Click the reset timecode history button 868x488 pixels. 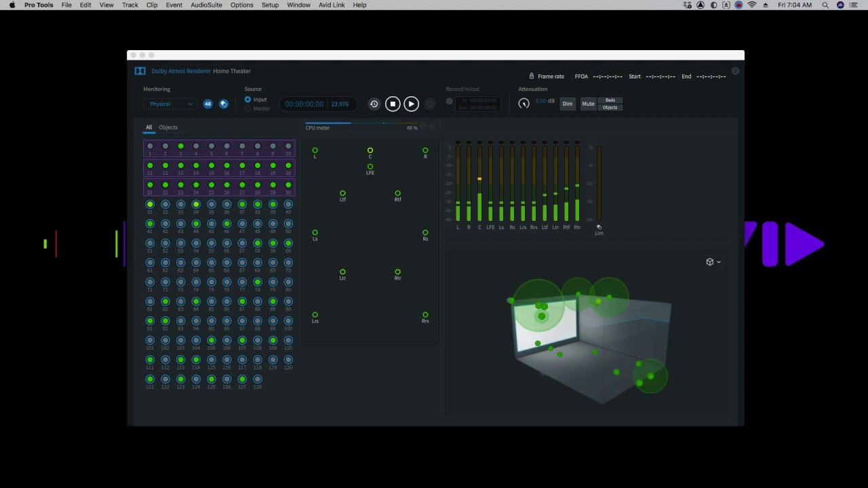coord(374,104)
